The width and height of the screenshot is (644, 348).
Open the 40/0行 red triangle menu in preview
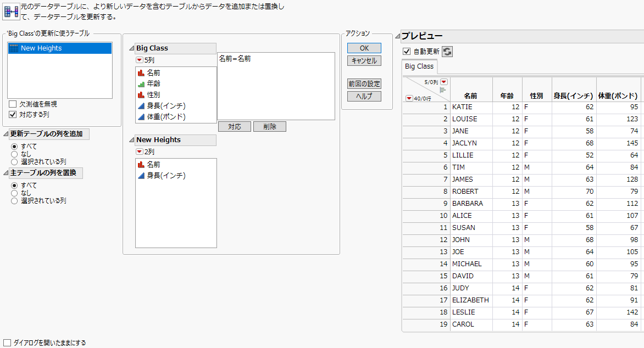(x=409, y=97)
